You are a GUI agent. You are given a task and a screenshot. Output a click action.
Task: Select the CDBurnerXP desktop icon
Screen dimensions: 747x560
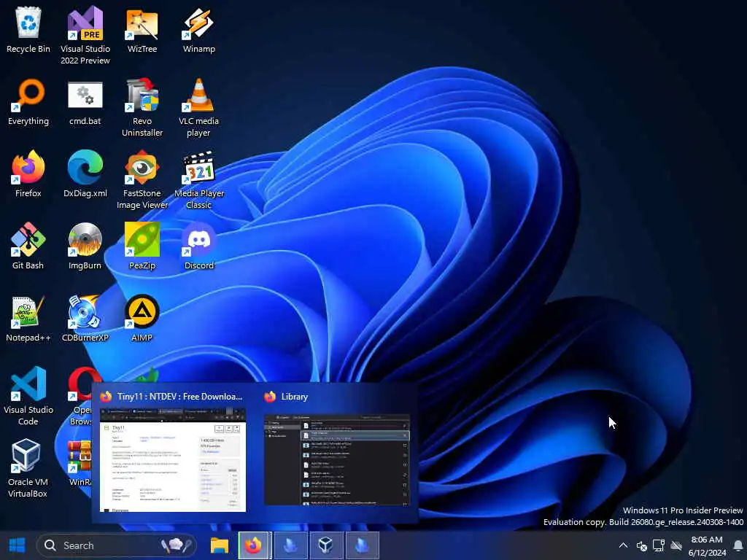(85, 319)
